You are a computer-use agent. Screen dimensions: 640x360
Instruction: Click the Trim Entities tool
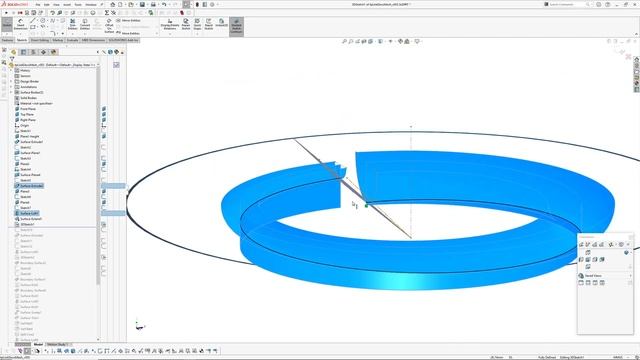point(73,24)
